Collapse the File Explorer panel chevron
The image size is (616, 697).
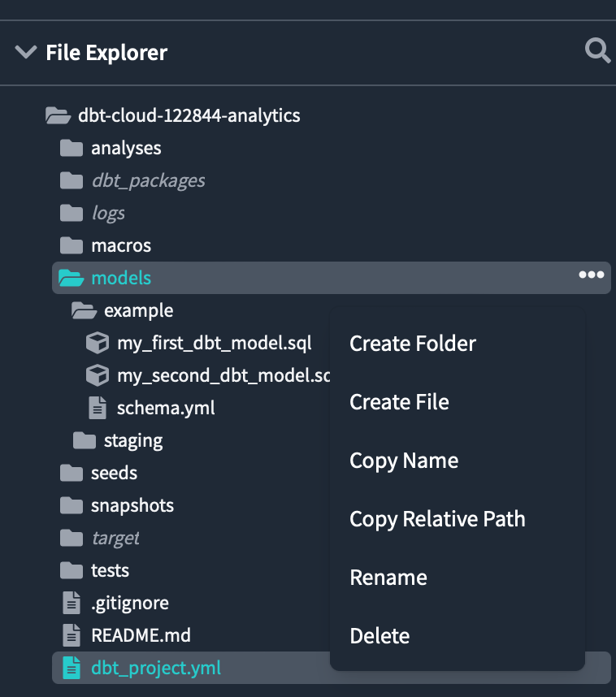coord(26,53)
